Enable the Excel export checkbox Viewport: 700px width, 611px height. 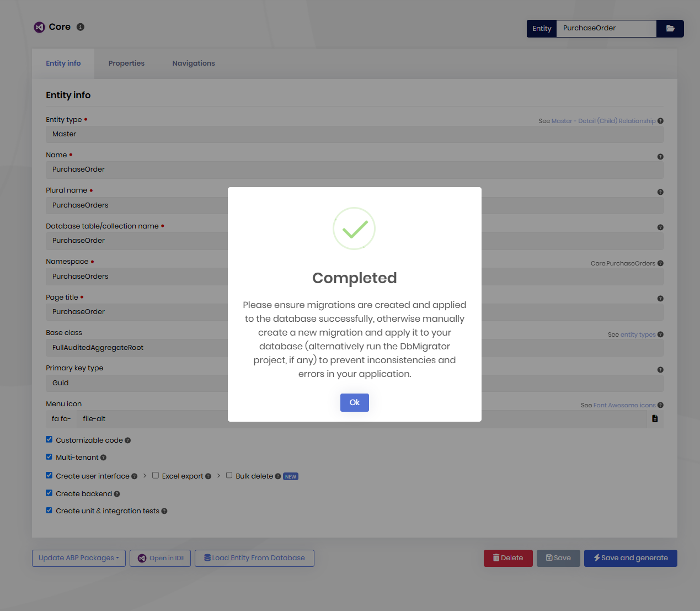156,475
